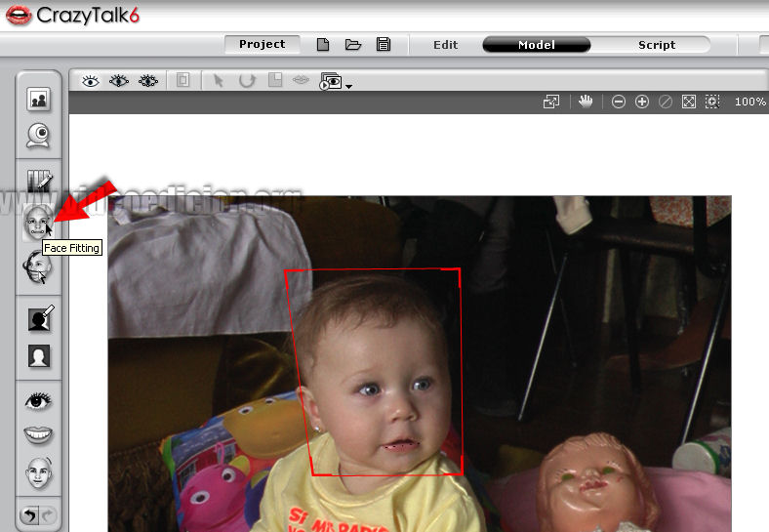
Task: Select the Import Image tool in sidebar
Action: click(x=39, y=99)
